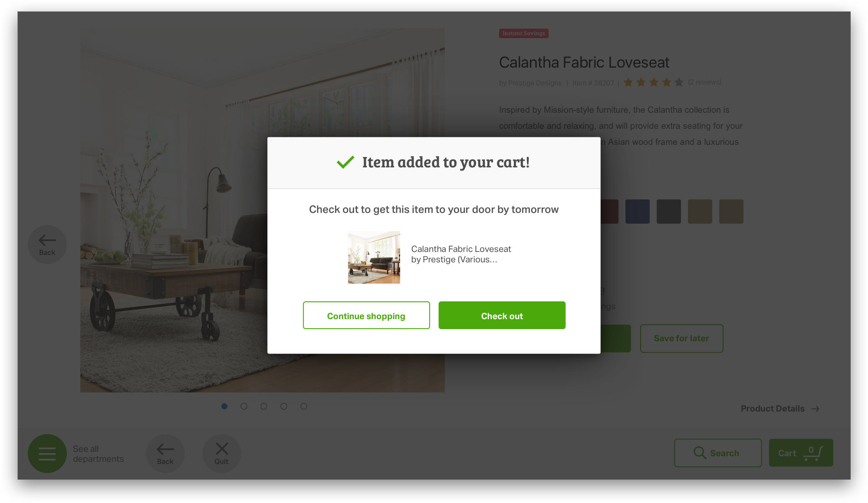Click the green Check out button
Image resolution: width=868 pixels, height=503 pixels.
pyautogui.click(x=502, y=315)
